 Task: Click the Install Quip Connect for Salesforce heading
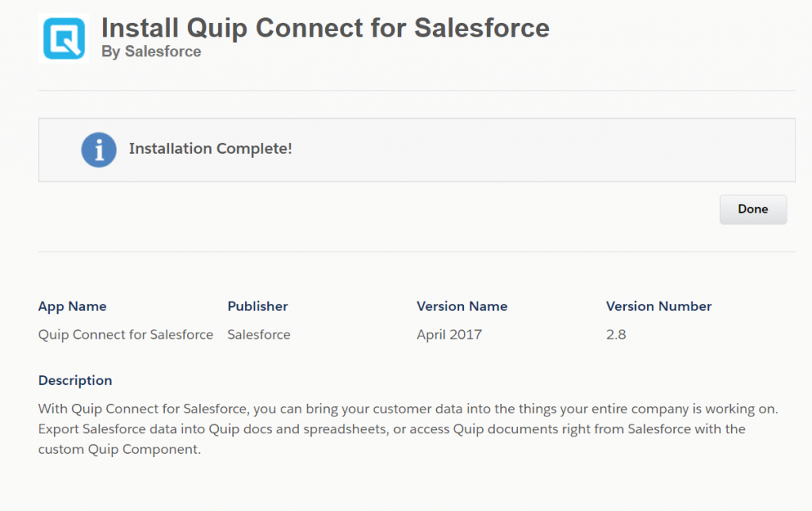click(325, 28)
